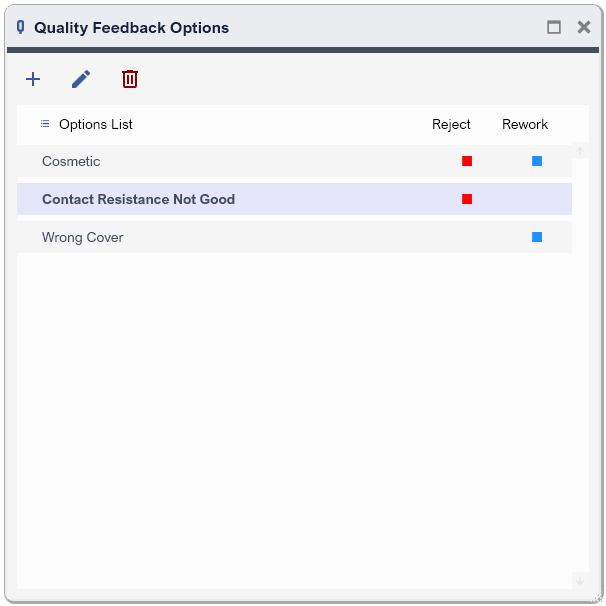This screenshot has height=606, width=606.
Task: Toggle Cosmetic row blue Rework marker
Action: click(x=537, y=161)
